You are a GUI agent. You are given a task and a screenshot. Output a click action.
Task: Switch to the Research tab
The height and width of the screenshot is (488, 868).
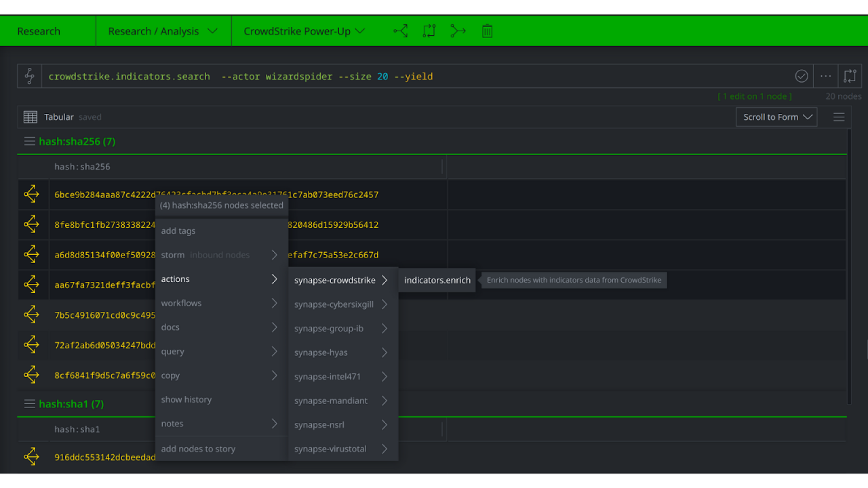[39, 31]
